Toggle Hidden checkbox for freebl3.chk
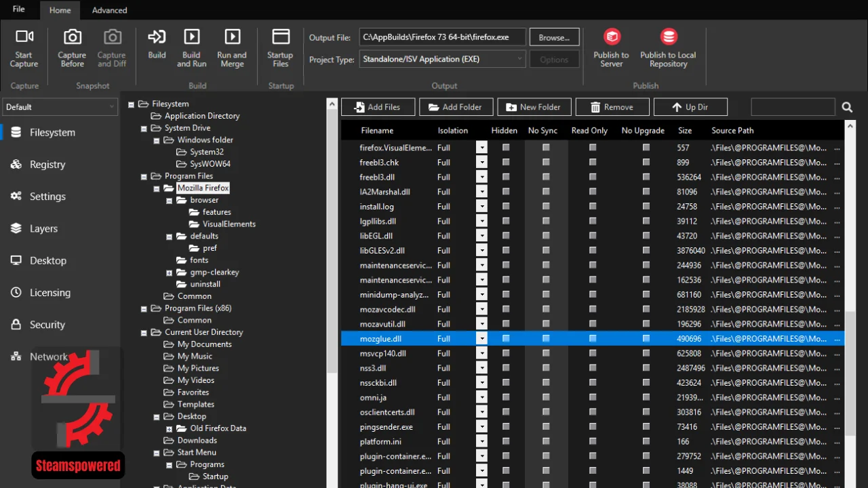 [505, 163]
